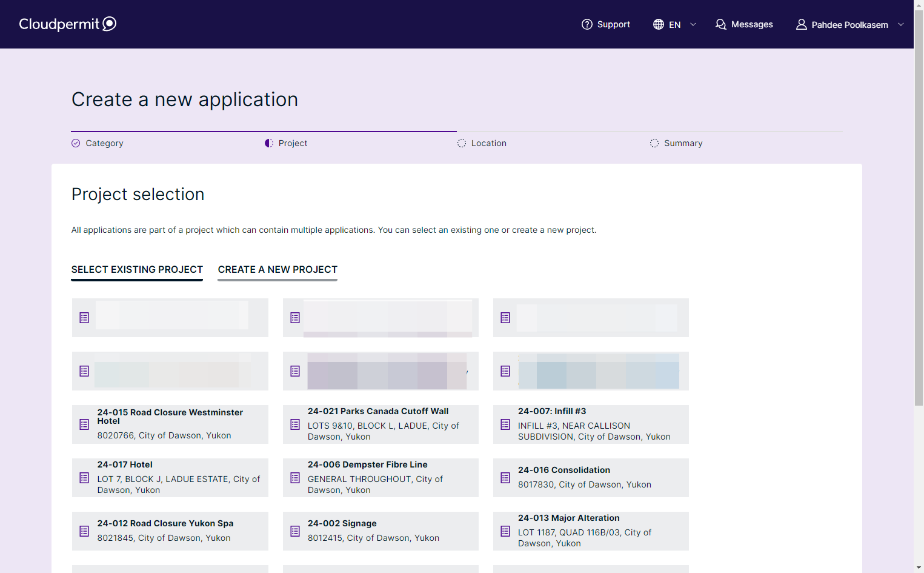Click the language globe icon
This screenshot has width=924, height=573.
659,24
